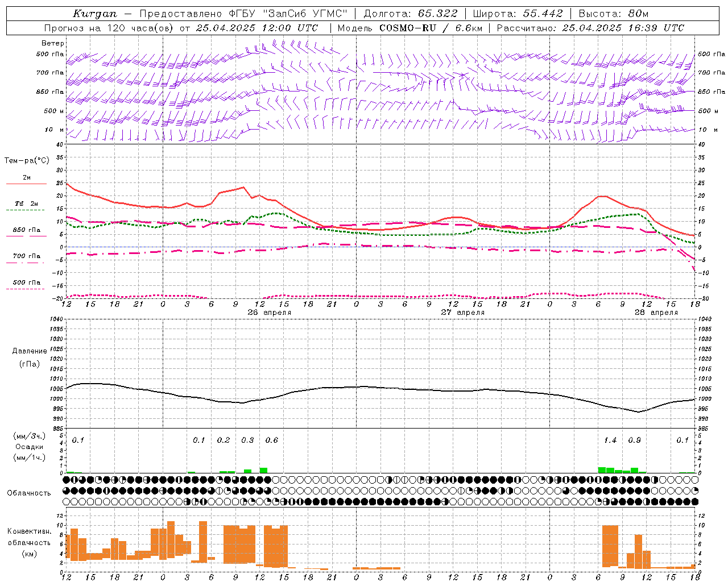The width and height of the screenshot is (728, 582).
Task: Click the "Долгота: 65.322" longitude value
Action: pyautogui.click(x=411, y=14)
